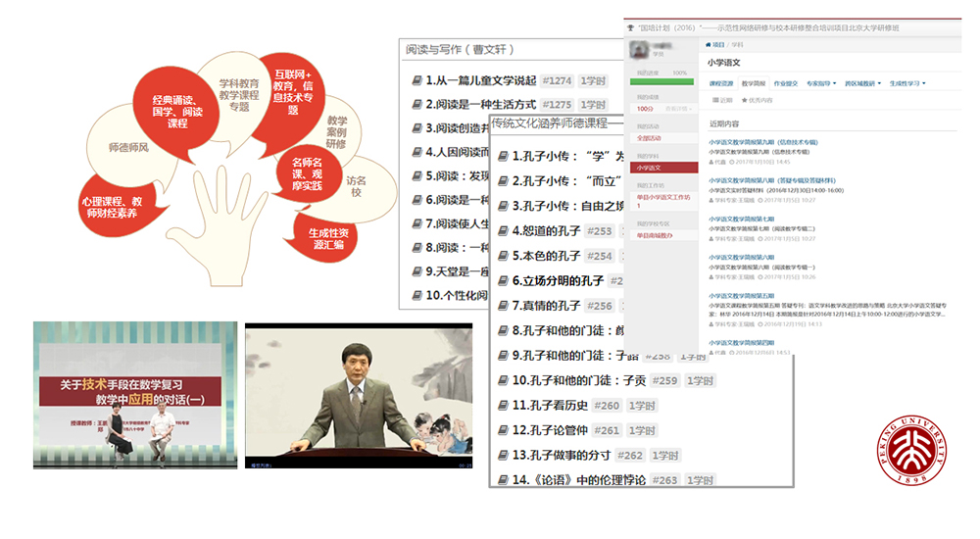The height and width of the screenshot is (539, 980).
Task: Select the 优秀内容 filter tab
Action: pyautogui.click(x=757, y=100)
